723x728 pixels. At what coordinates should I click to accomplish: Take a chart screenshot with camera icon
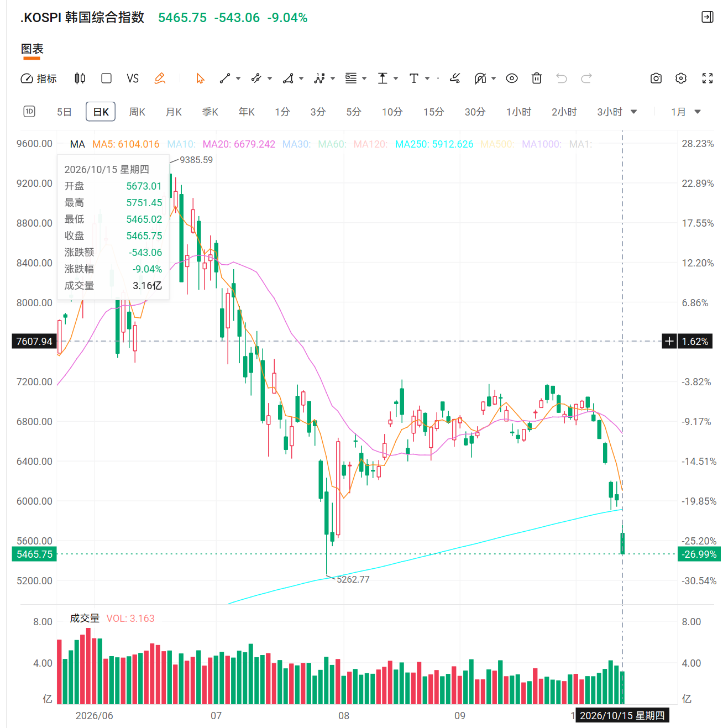656,78
